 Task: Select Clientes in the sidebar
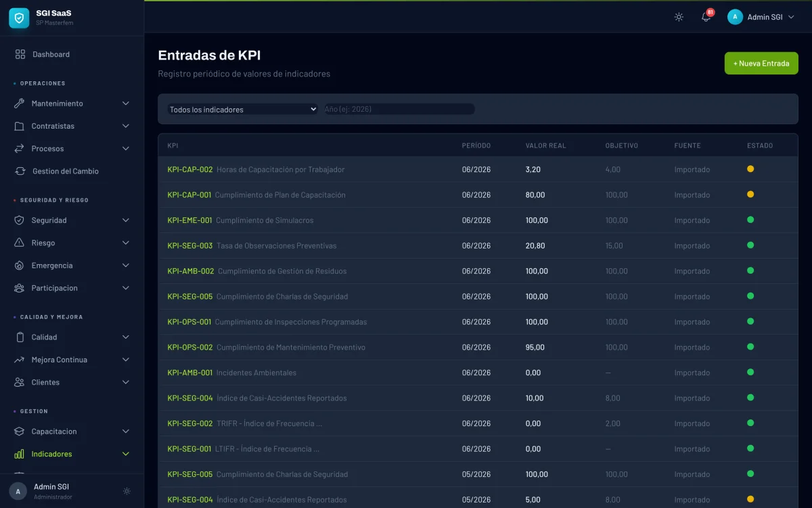[45, 382]
